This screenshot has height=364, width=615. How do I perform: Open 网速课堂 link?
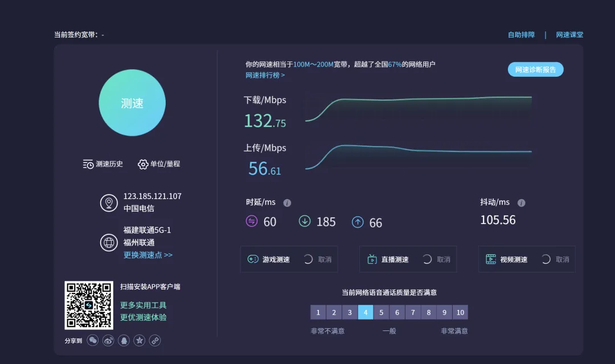coord(569,35)
